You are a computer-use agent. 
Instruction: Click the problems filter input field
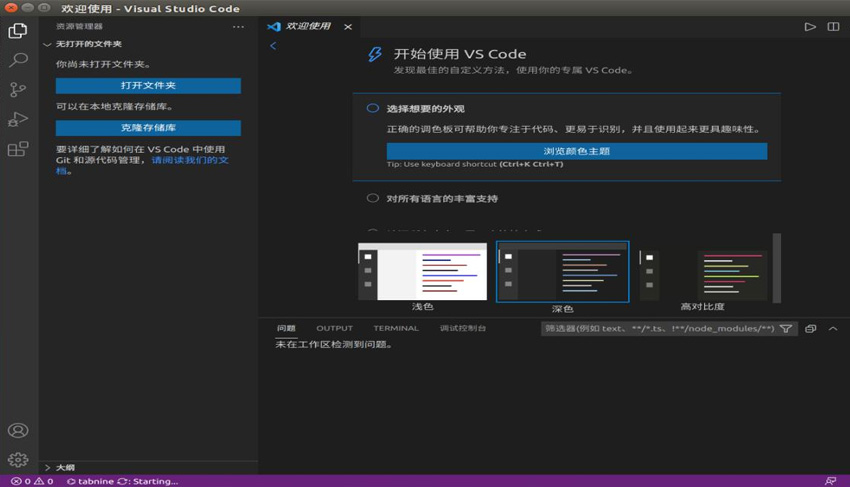tap(660, 329)
